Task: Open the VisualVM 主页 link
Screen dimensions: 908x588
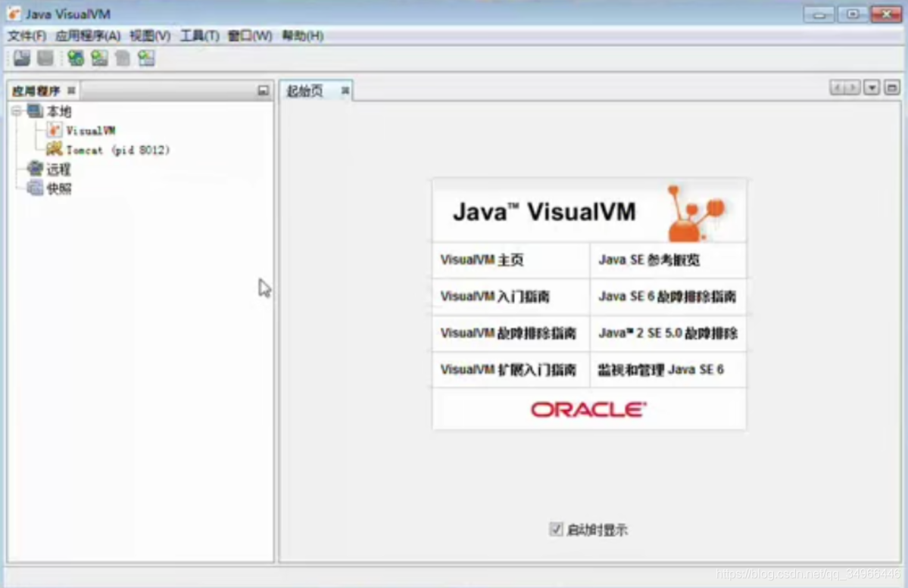Action: click(482, 260)
